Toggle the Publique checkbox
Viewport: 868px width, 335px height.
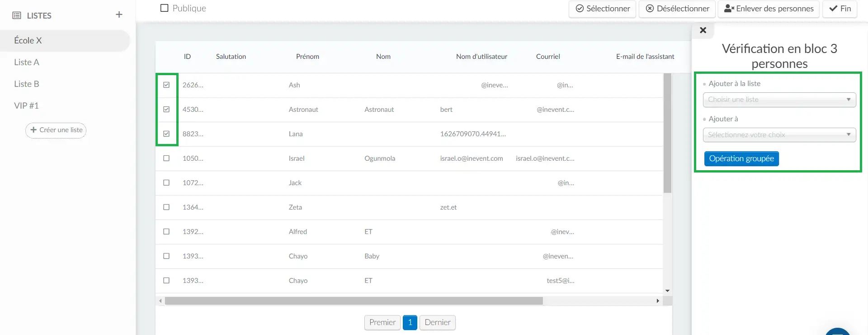pos(165,8)
